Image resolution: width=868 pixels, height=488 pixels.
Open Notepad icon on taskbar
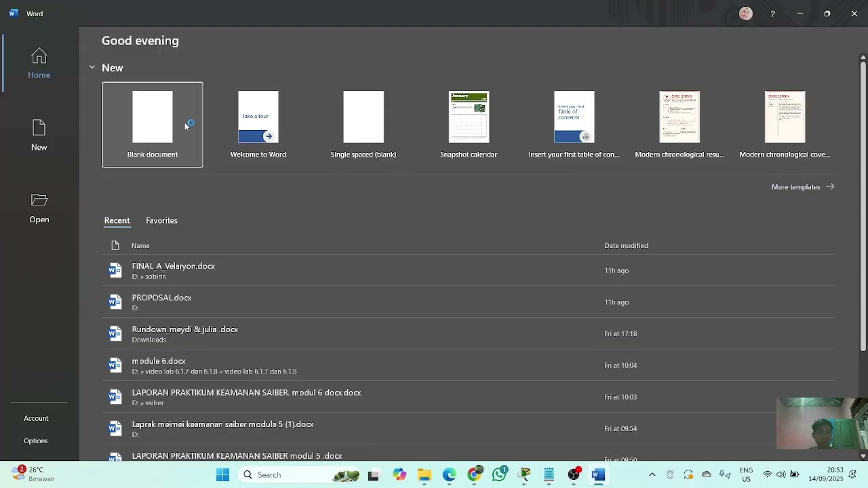549,475
